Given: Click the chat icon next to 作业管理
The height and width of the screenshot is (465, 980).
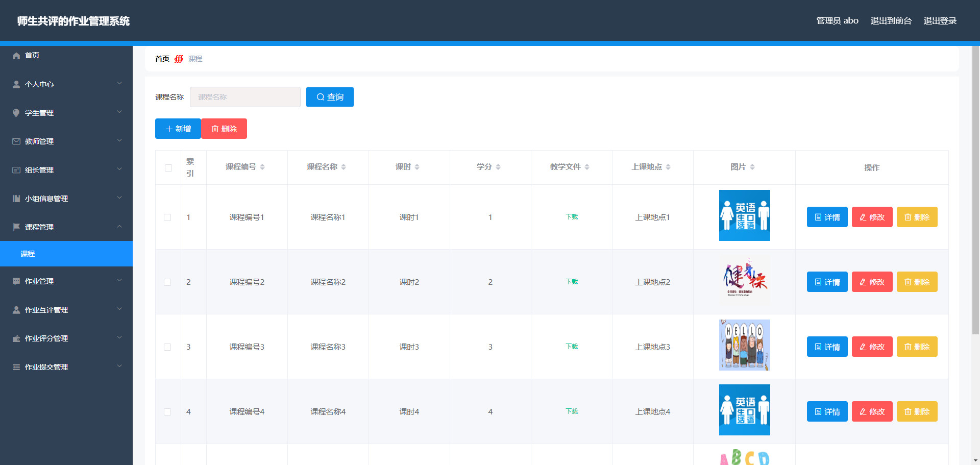Looking at the screenshot, I should click(16, 281).
